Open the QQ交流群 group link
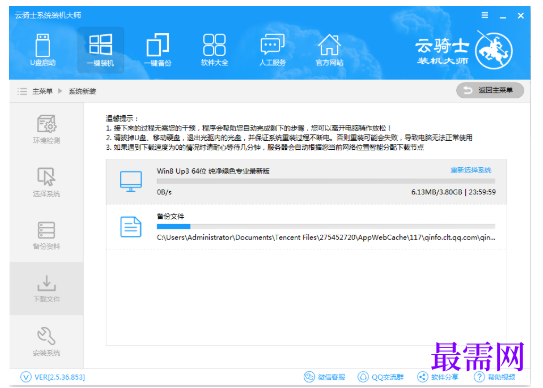 pos(380,377)
